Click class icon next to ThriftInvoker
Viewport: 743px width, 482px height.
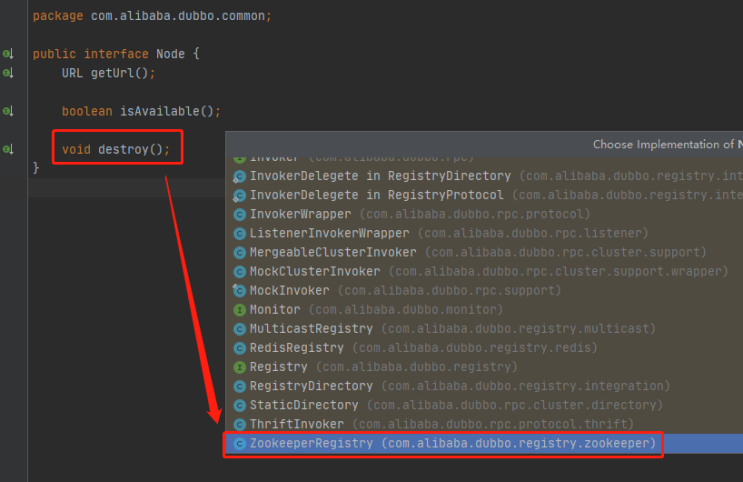239,424
